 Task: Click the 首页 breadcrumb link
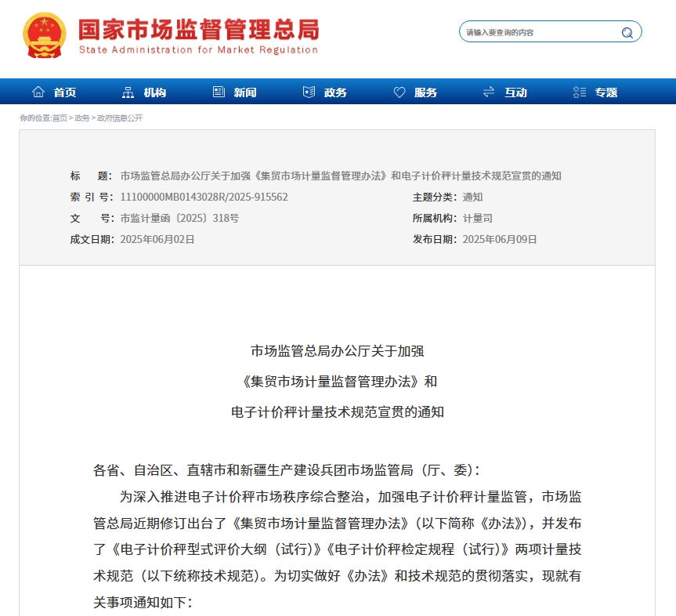(x=60, y=118)
